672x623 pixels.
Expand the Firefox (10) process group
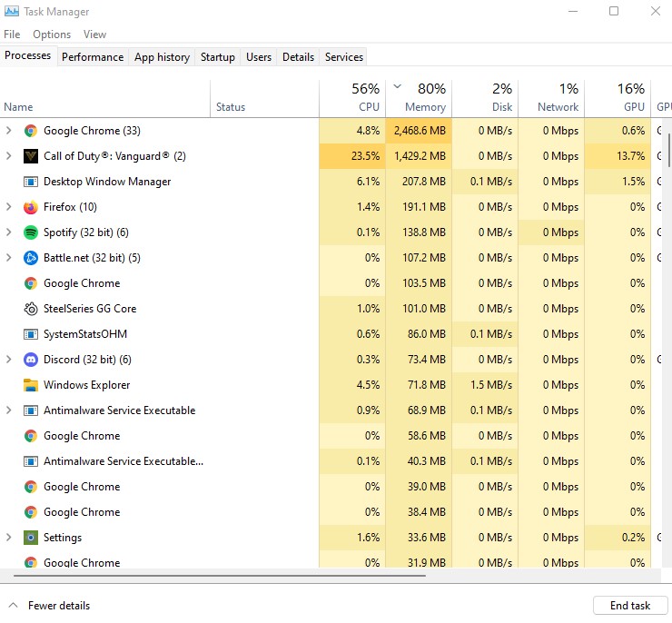[x=8, y=206]
